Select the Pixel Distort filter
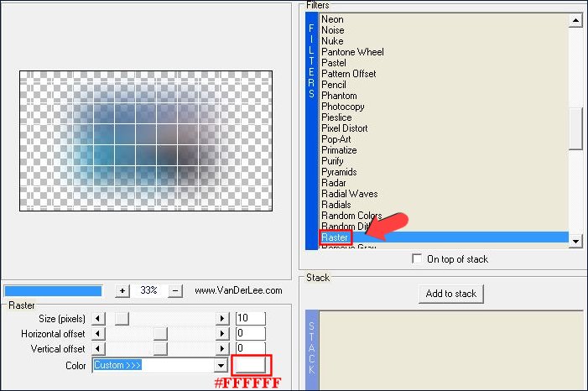Viewport: 588px width, 391px height. click(344, 128)
